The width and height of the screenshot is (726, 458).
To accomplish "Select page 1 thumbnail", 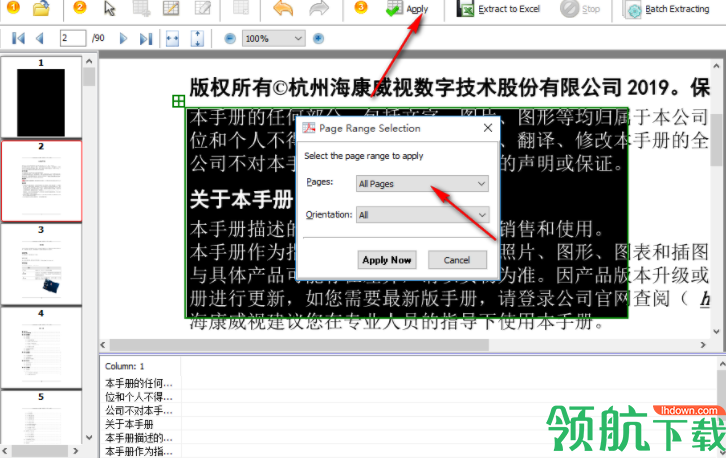I will click(41, 97).
